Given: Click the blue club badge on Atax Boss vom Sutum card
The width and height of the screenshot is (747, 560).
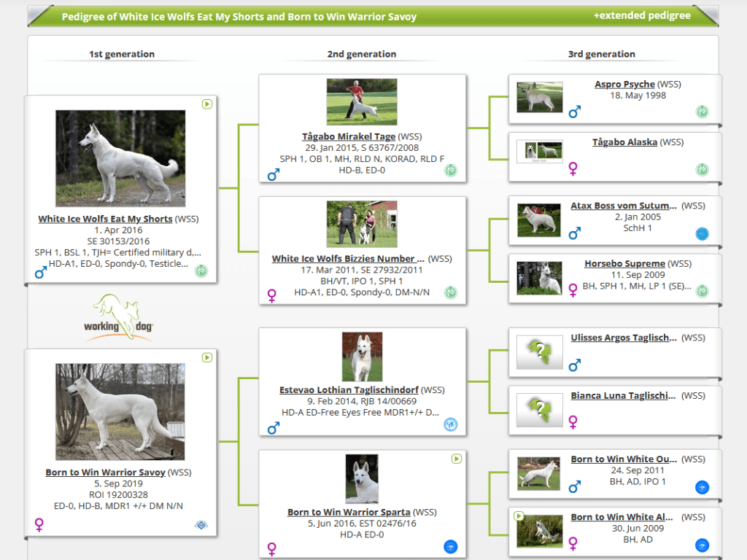Looking at the screenshot, I should click(x=702, y=234).
